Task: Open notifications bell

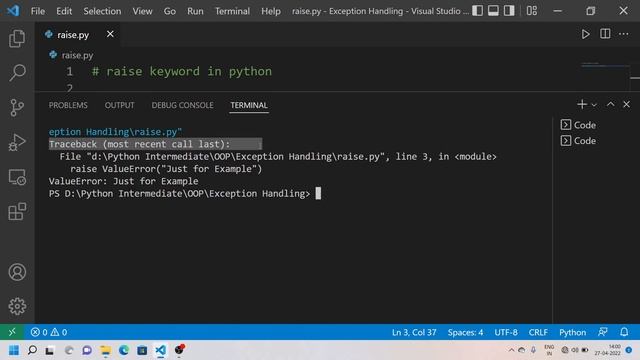Action: [624, 332]
